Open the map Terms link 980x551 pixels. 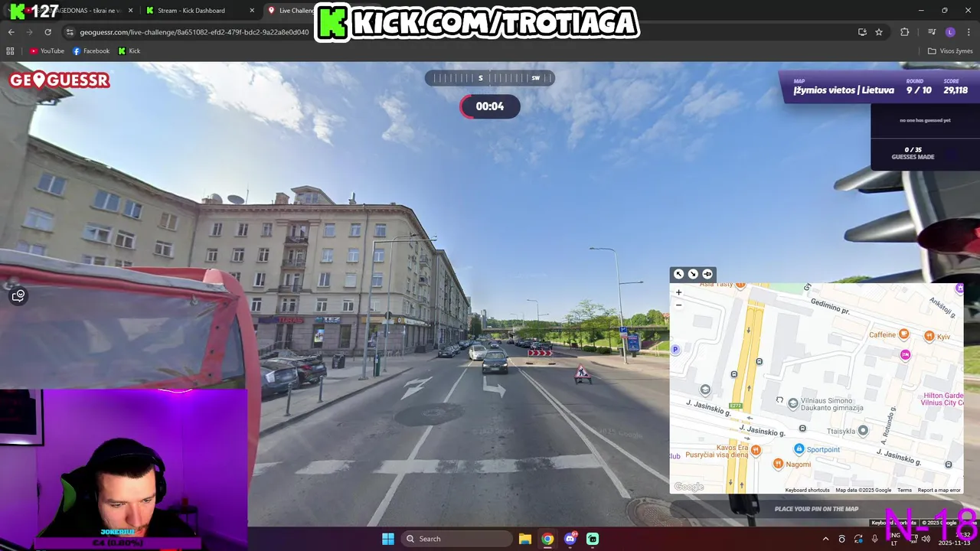904,490
